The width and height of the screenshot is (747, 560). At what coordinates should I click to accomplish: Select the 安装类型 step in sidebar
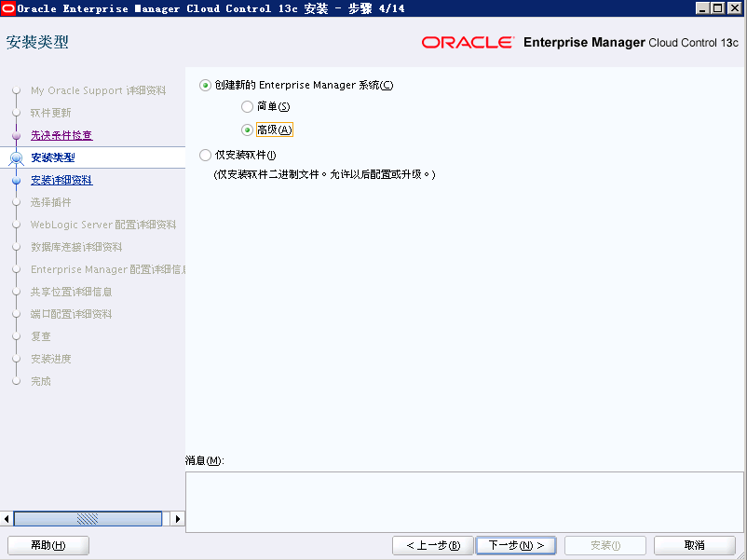pos(53,157)
